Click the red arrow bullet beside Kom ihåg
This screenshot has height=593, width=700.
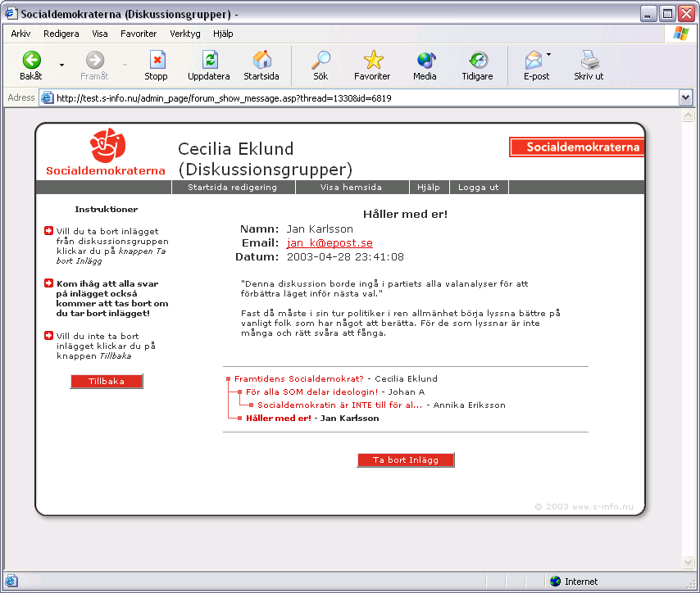pos(48,283)
